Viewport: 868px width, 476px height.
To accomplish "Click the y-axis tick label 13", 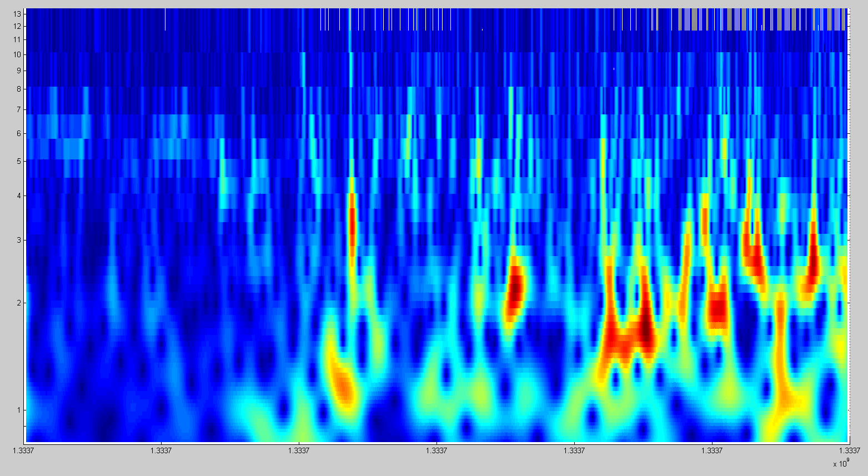I will point(17,13).
